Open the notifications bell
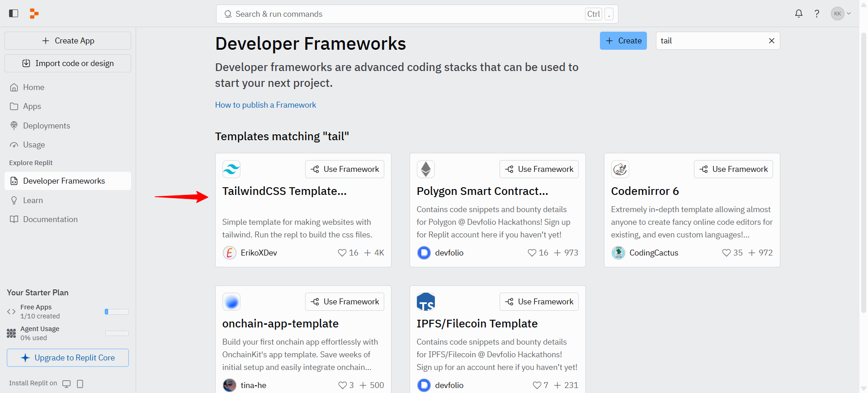The image size is (868, 393). tap(799, 14)
